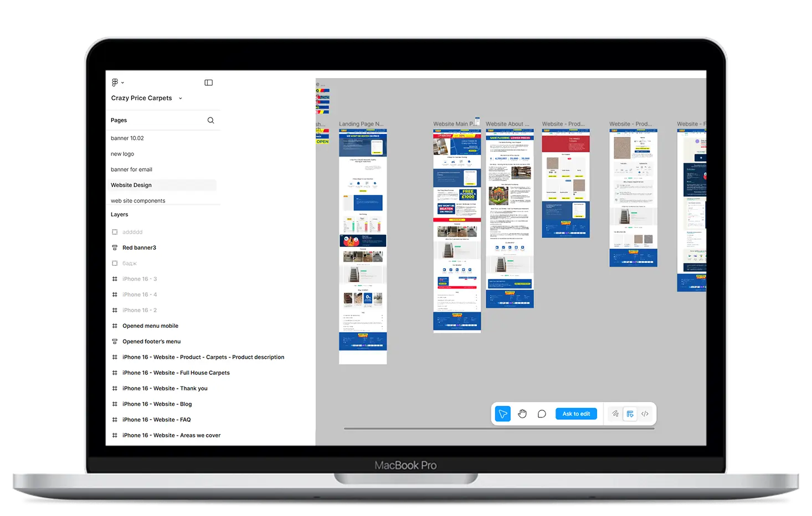Open the Figma main menu icon

[x=115, y=82]
